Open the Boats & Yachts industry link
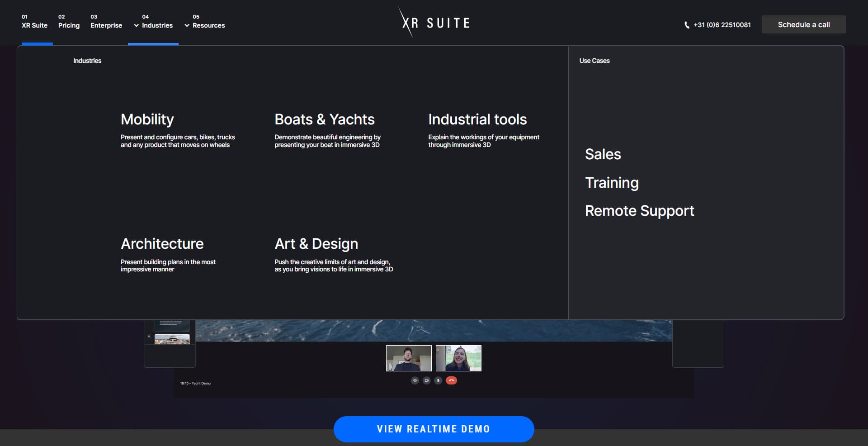Screen dimensions: 868x446 (x=325, y=119)
